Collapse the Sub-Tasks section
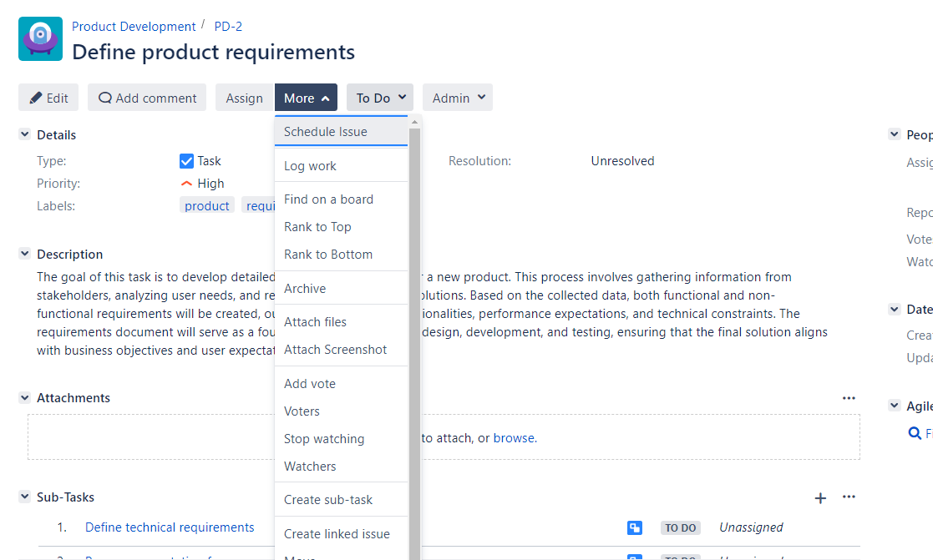The height and width of the screenshot is (560, 933). [x=25, y=497]
